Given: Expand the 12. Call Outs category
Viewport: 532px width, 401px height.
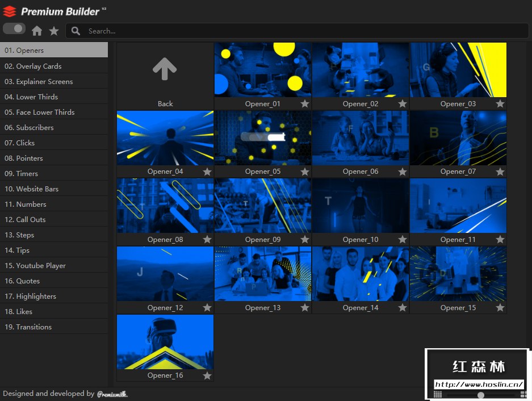Looking at the screenshot, I should 26,219.
